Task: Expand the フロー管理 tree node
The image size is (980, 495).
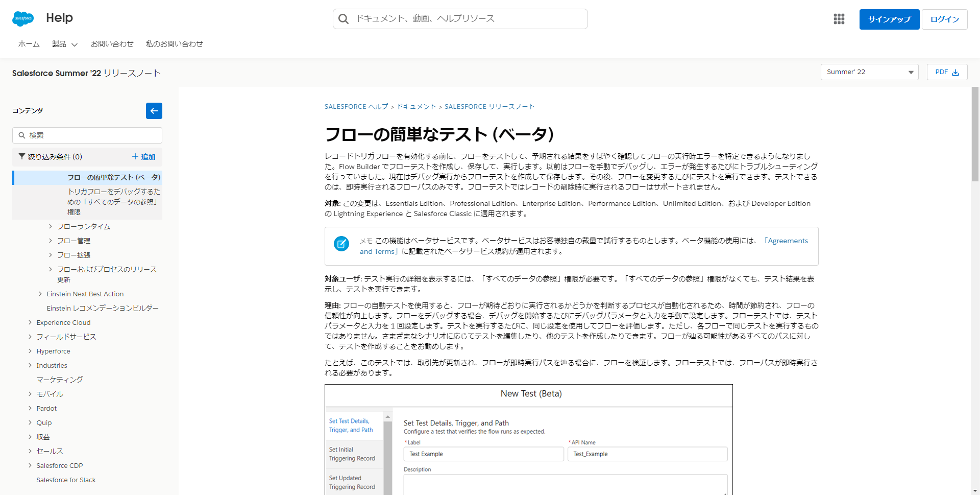Action: click(51, 241)
